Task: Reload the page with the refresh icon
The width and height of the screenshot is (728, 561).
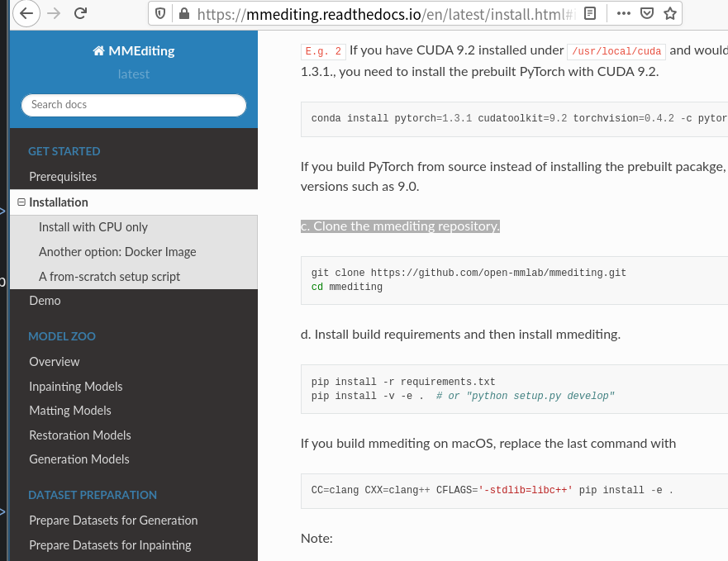Action: click(80, 13)
